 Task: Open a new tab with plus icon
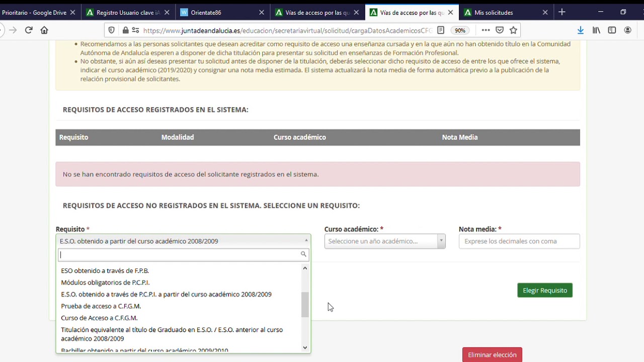[562, 12]
